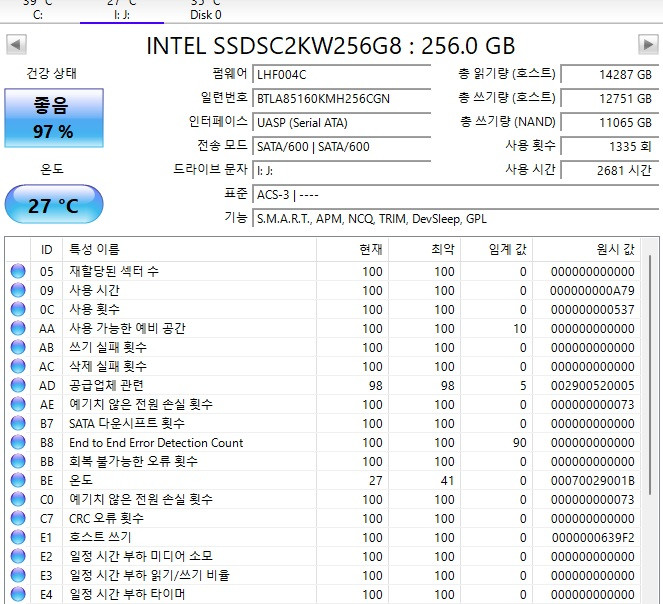
Task: Click the features field S.M.A.R.T., APM, NCQ
Action: coord(455,219)
